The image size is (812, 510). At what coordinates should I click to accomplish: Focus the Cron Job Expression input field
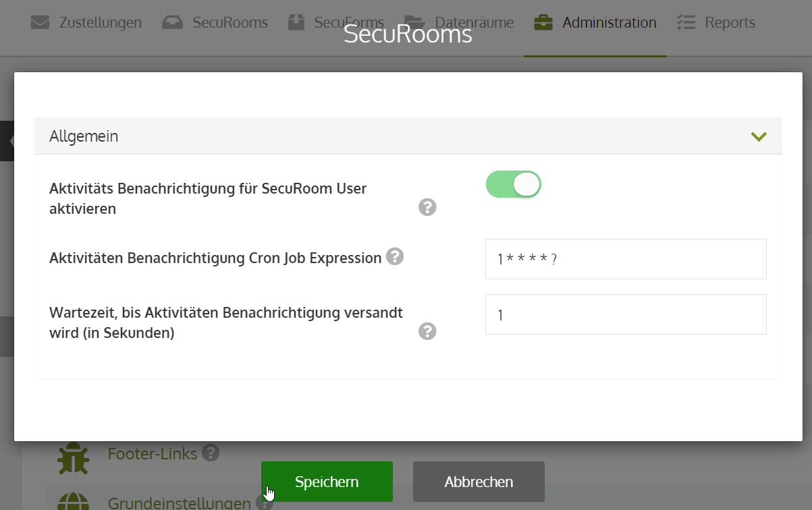pyautogui.click(x=626, y=259)
